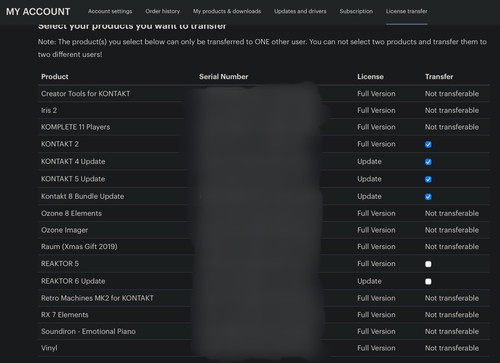Click the License column header
Image resolution: width=500 pixels, height=363 pixels.
pos(370,77)
